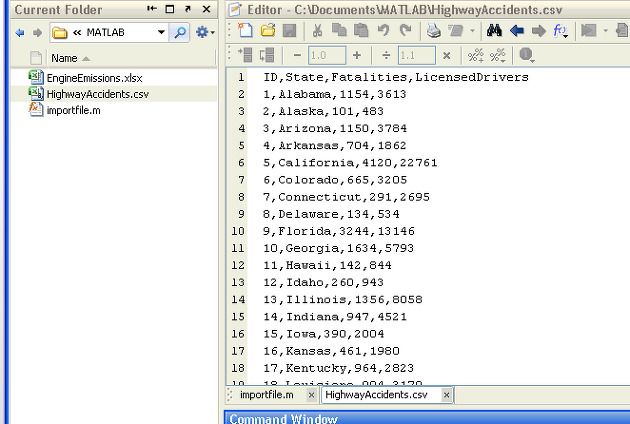Open Find with the binoculars icon
Screen dimensions: 630x424
[x=494, y=31]
